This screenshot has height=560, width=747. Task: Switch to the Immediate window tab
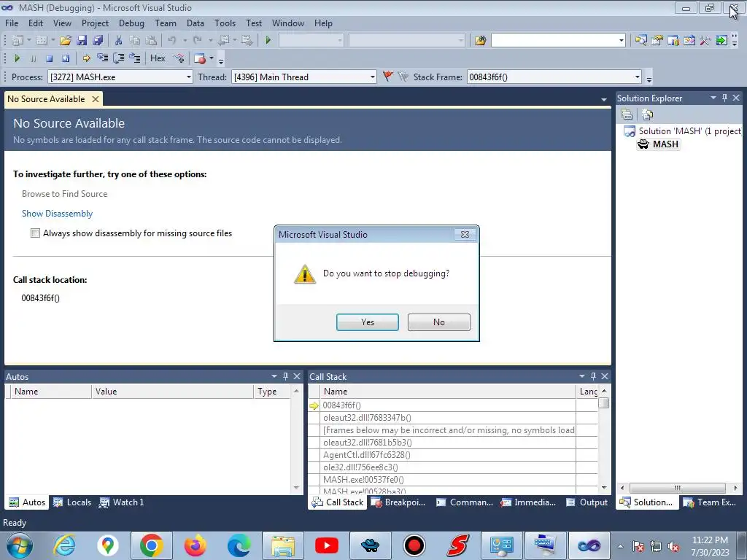528,502
